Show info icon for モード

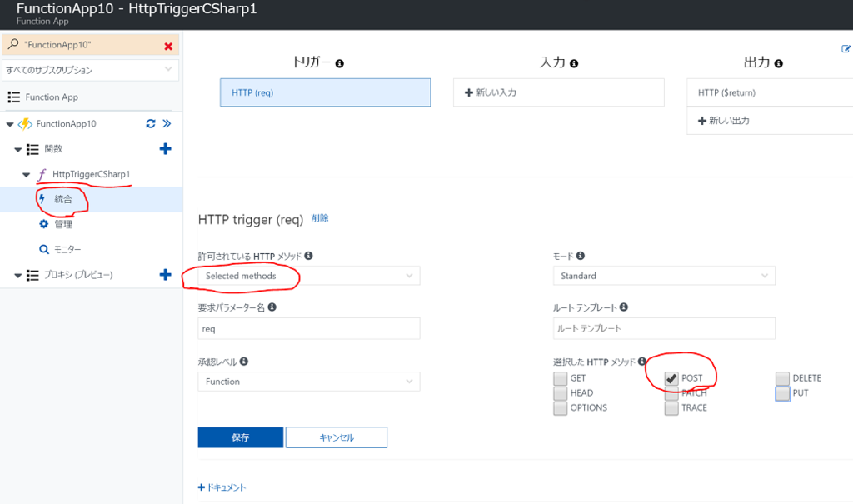coord(581,255)
